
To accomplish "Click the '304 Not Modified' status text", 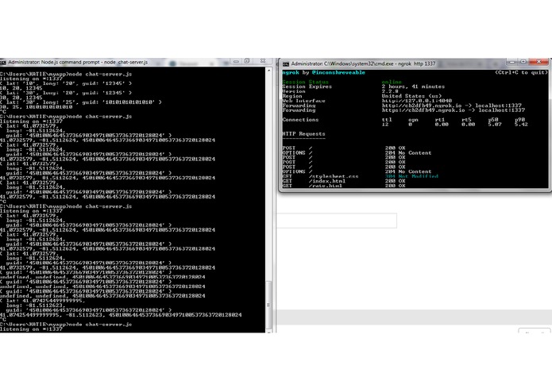I will [x=411, y=176].
